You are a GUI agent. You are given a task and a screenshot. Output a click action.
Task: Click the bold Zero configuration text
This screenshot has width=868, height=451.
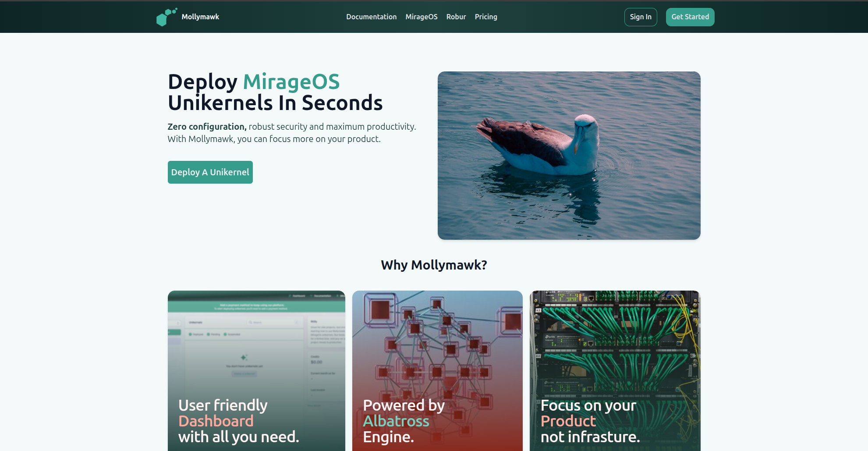tap(207, 127)
